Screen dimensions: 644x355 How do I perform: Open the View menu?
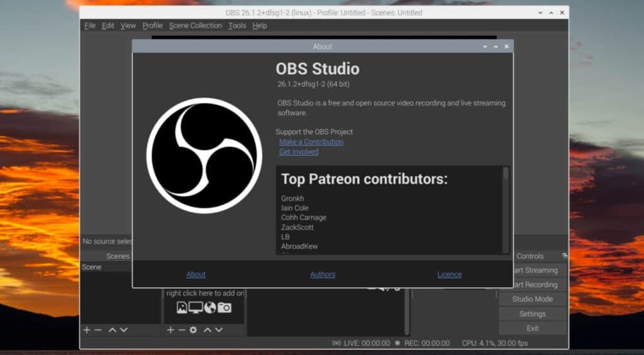128,25
